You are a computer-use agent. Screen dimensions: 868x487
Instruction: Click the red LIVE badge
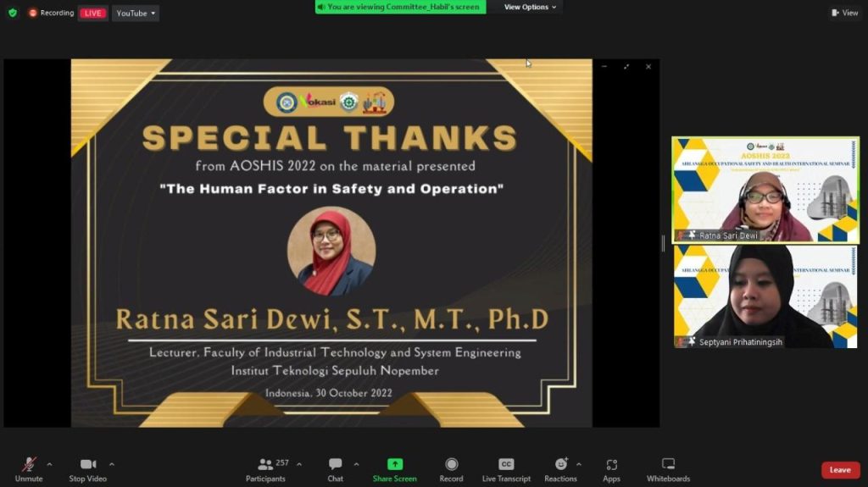tap(92, 13)
